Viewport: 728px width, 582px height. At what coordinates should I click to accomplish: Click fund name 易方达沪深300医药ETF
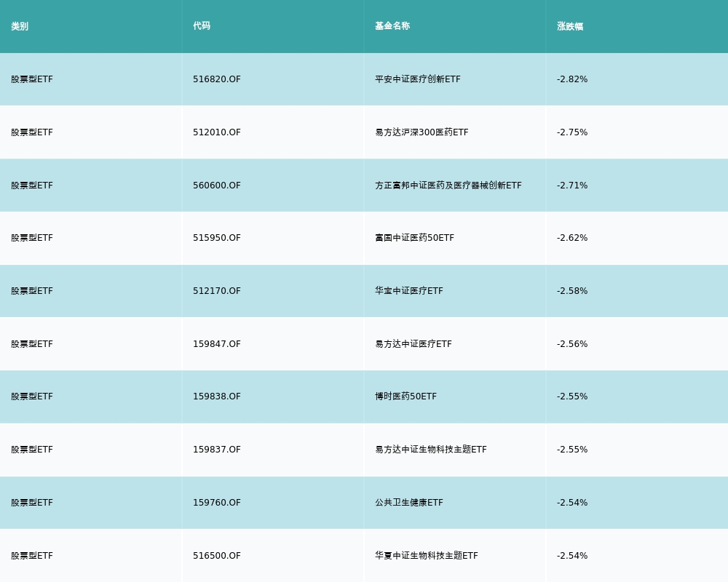[422, 132]
